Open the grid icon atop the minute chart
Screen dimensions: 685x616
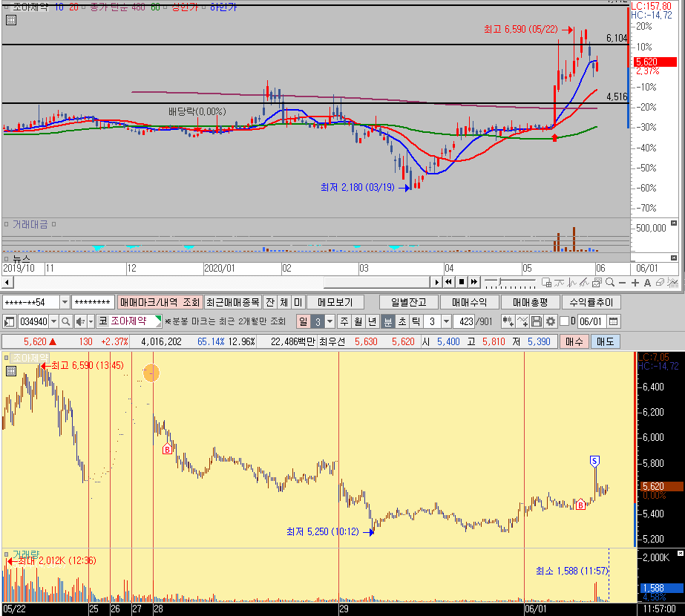[11, 371]
